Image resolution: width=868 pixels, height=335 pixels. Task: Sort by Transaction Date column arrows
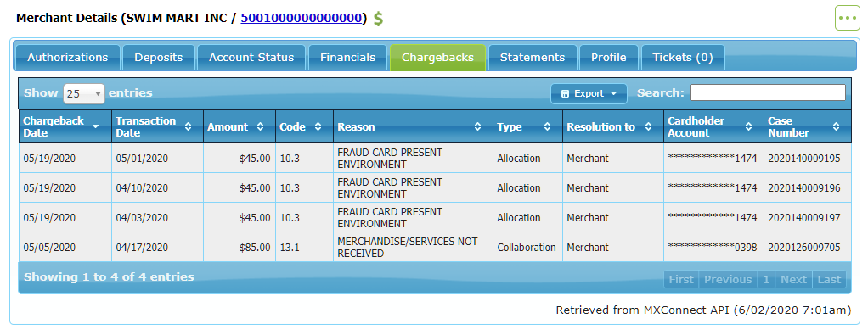point(189,126)
